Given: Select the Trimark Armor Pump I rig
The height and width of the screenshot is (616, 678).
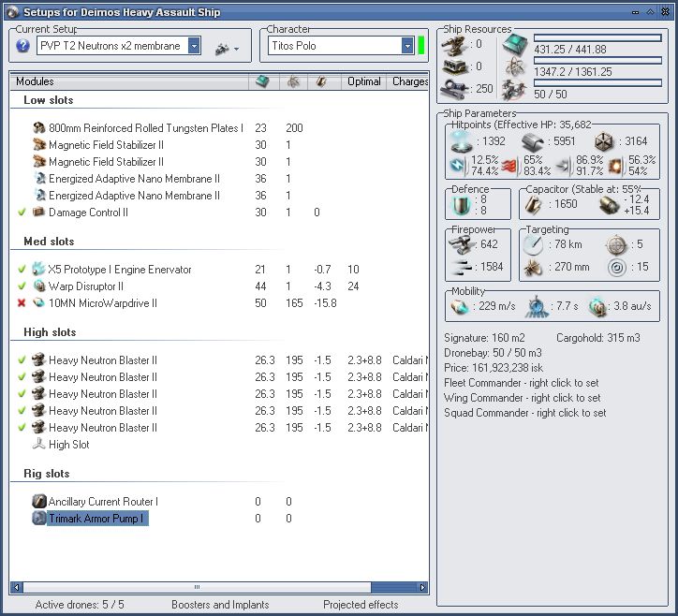Looking at the screenshot, I should tap(96, 518).
